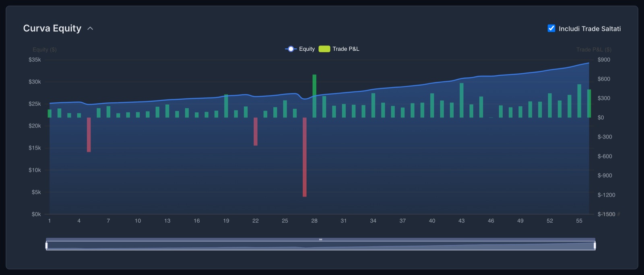Screen dimensions: 644x275
Task: Click the large red loss bar at trade 27
Action: click(305, 157)
